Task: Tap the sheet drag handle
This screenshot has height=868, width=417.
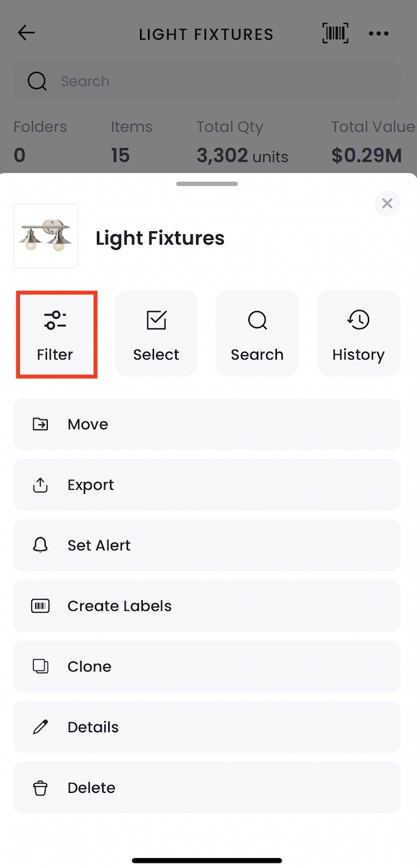Action: coord(207,183)
